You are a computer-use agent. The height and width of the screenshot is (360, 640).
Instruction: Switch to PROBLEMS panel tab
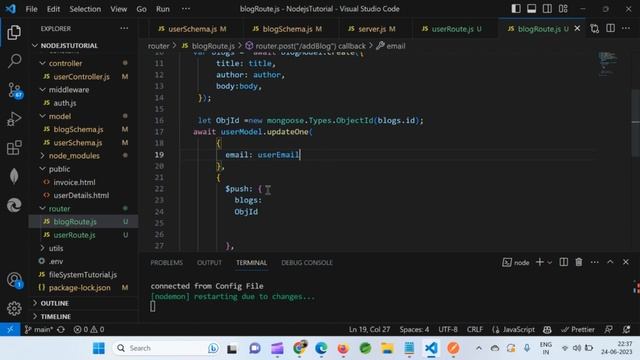tap(166, 262)
